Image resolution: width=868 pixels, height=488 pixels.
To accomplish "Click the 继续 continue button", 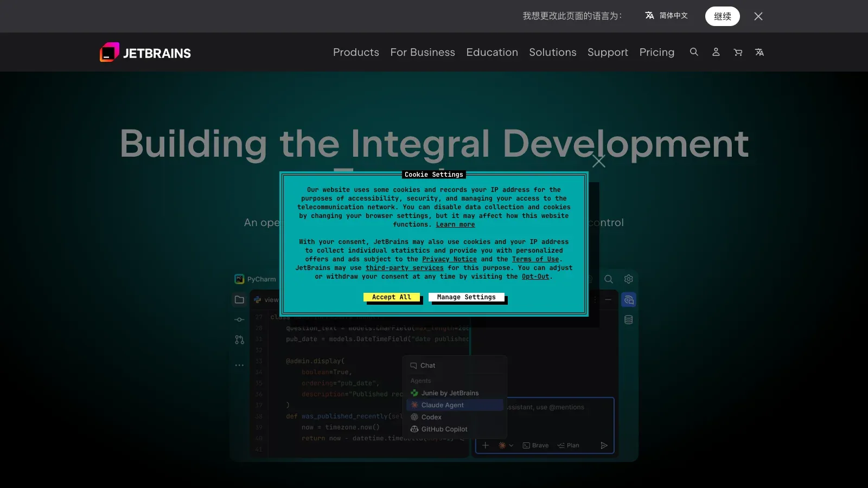I will pos(723,16).
